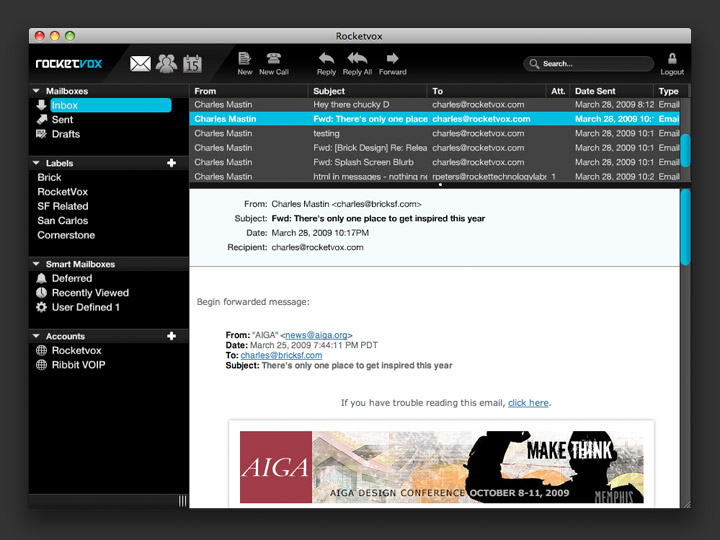Click the message preview scrollbar thumb
Image resolution: width=720 pixels, height=540 pixels.
685,227
